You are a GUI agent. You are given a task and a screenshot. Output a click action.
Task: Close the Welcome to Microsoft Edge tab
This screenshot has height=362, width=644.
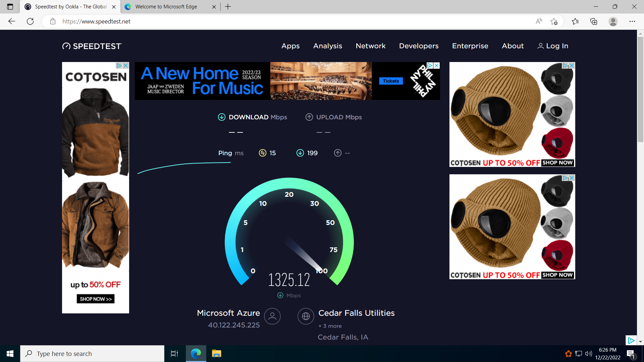[214, 7]
